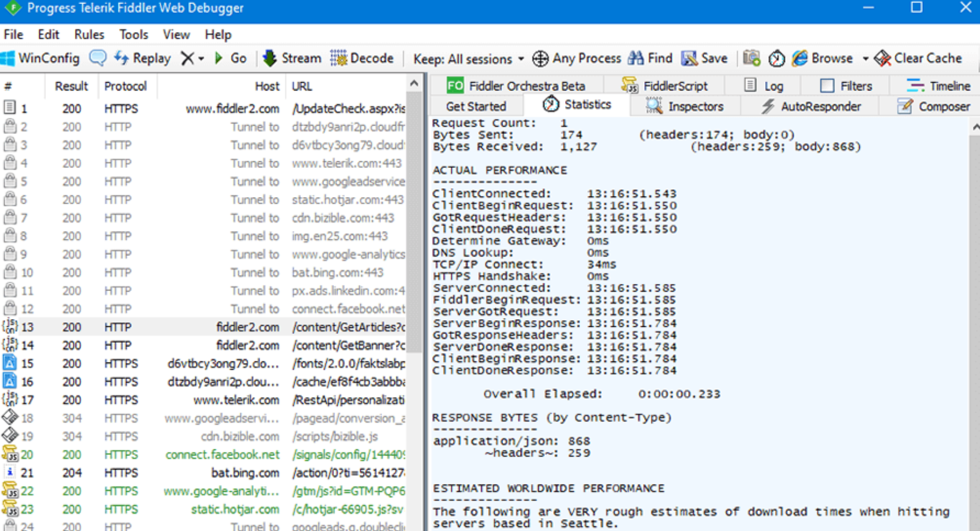Click the Find binoculars button
This screenshot has width=980, height=531.
(650, 58)
